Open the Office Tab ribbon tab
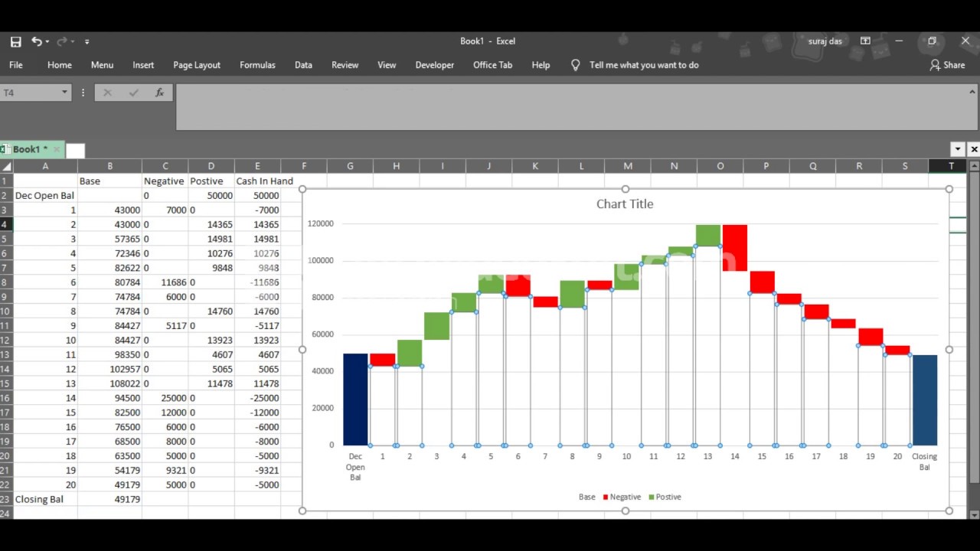The width and height of the screenshot is (980, 551). coord(492,65)
